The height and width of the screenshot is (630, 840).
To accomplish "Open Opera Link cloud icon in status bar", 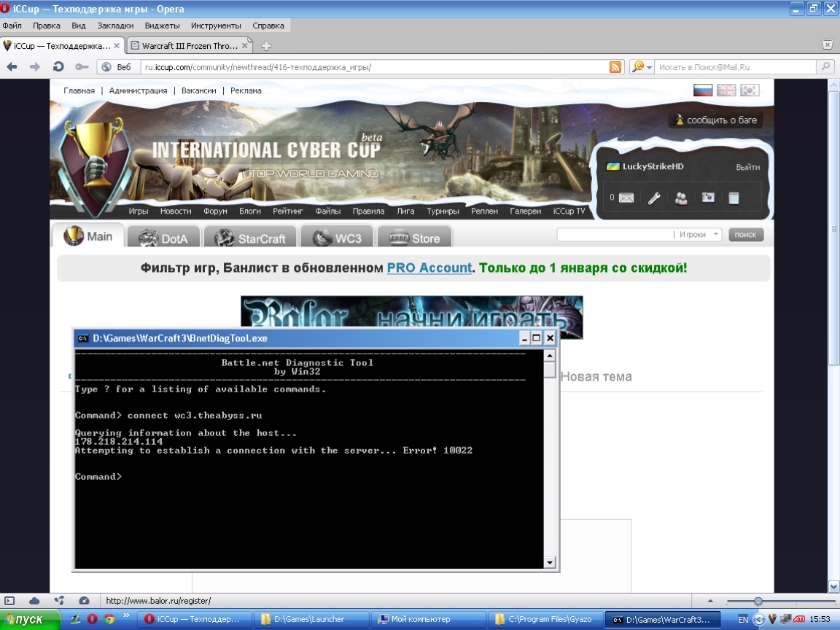I will 34,601.
